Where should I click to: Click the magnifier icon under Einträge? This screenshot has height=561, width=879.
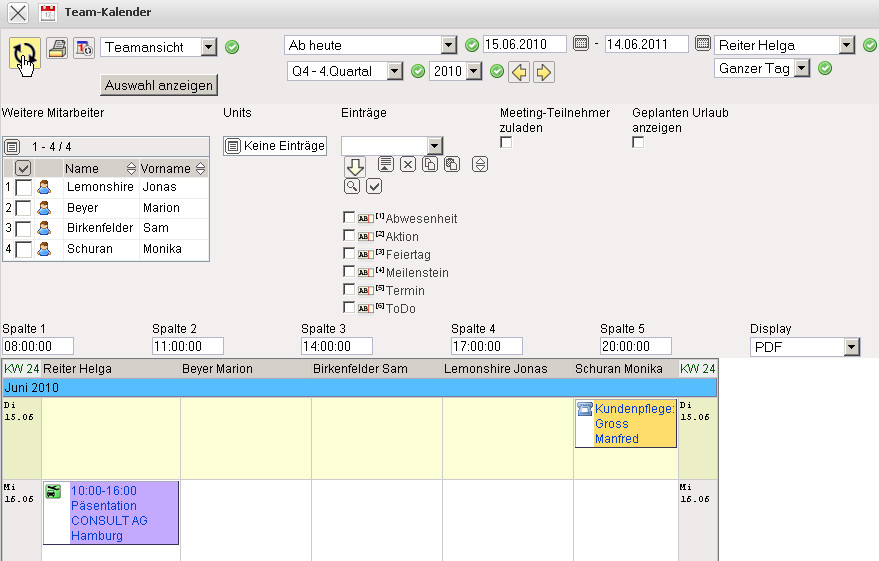(352, 186)
